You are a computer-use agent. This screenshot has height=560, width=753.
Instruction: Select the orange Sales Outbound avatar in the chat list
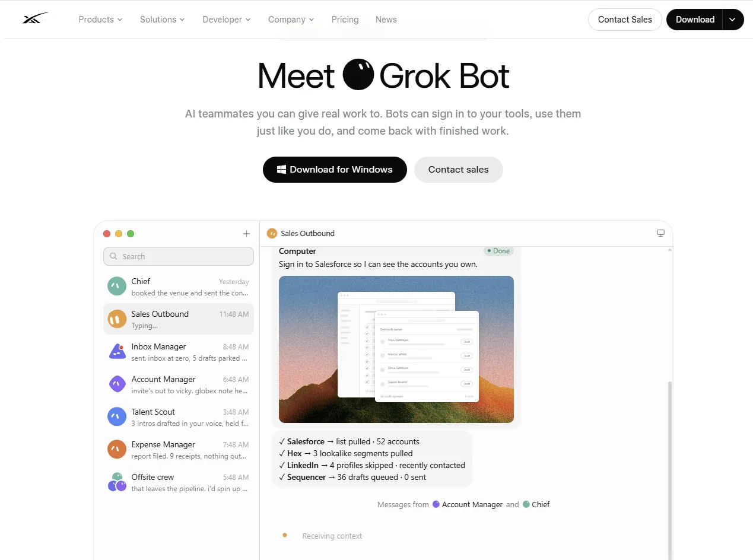click(x=117, y=319)
